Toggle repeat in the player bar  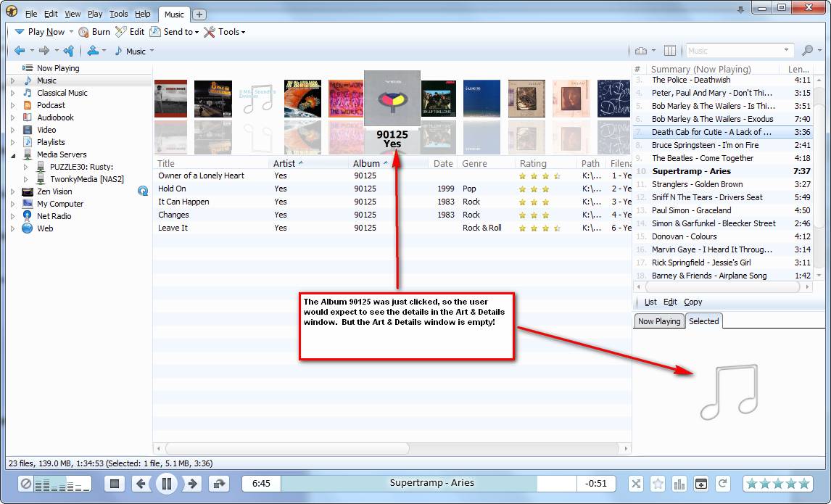pyautogui.click(x=722, y=484)
